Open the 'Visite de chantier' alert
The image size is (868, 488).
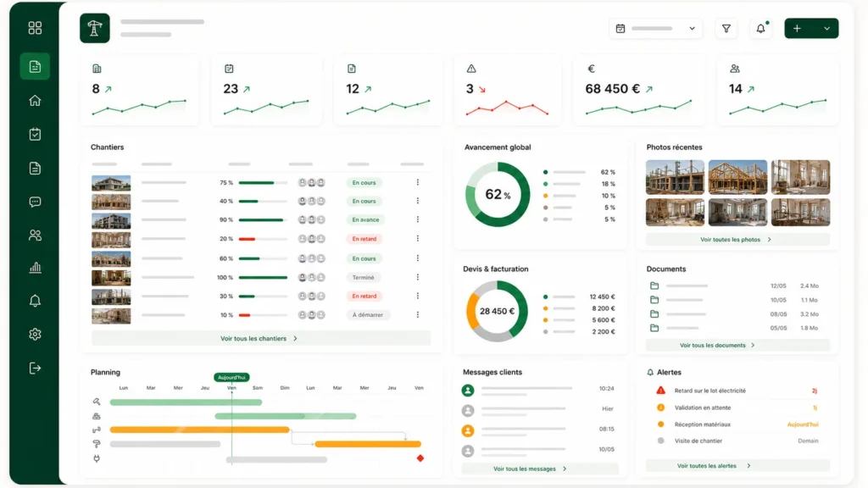pyautogui.click(x=737, y=441)
